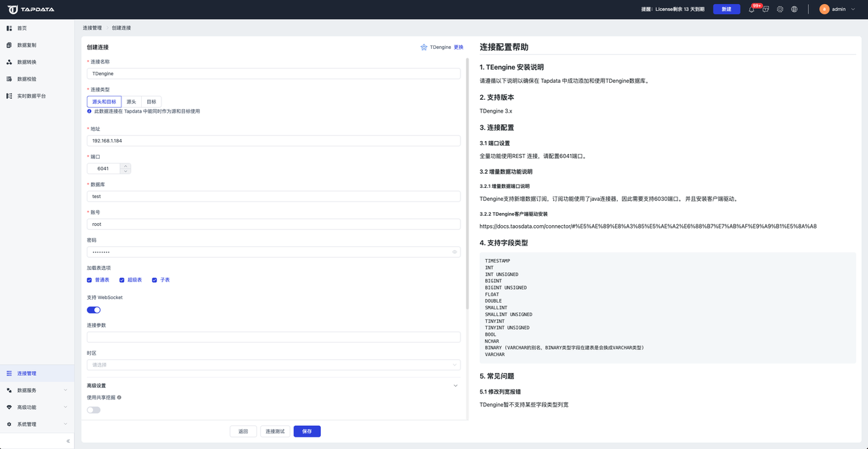The image size is (868, 449).
Task: Click 首页 sidebar icon
Action: (x=9, y=28)
